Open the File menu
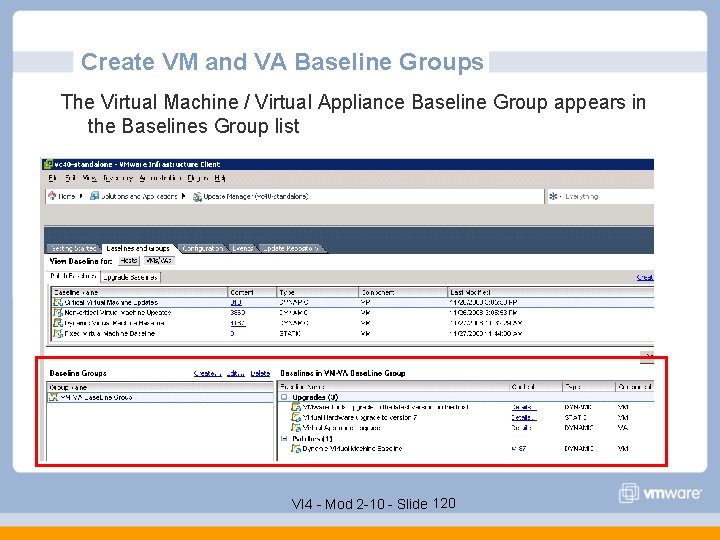This screenshot has height=540, width=720. [53, 178]
